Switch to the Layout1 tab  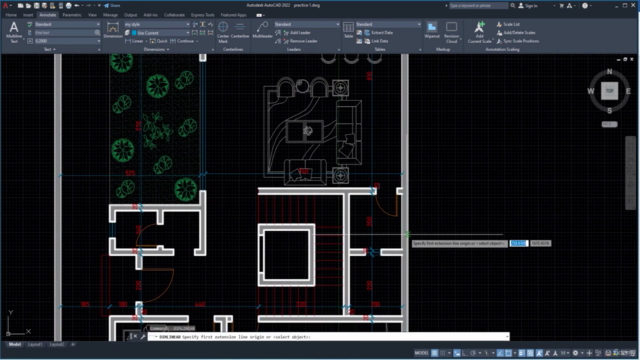click(35, 344)
